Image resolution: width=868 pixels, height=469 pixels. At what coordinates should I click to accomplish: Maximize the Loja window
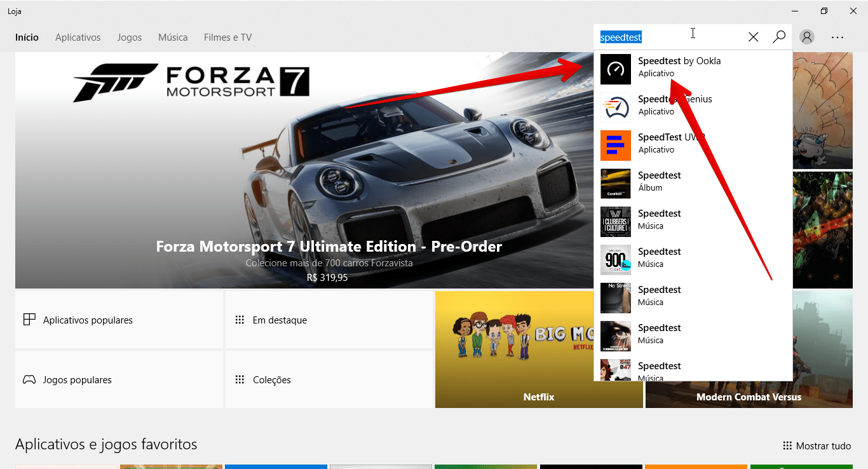[824, 11]
